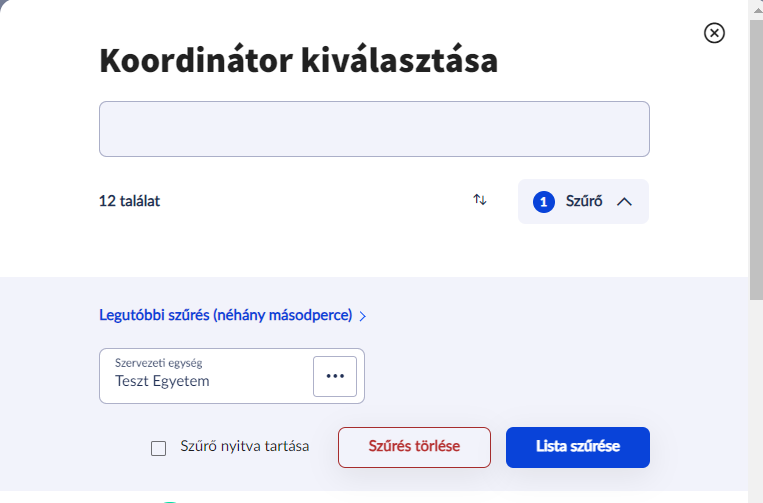Tick the Szűrő nyitva tartása checkbox
The width and height of the screenshot is (763, 503).
point(158,448)
